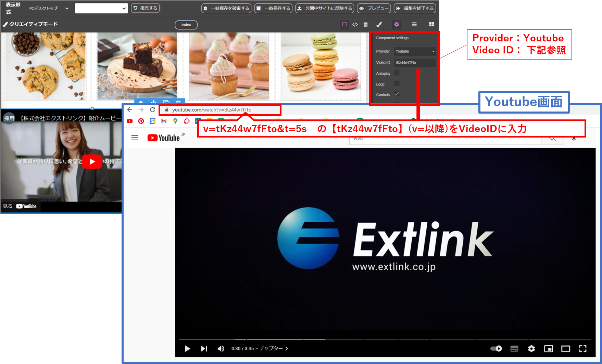Enable the Loop checkbox
This screenshot has width=602, height=364.
pyautogui.click(x=397, y=84)
